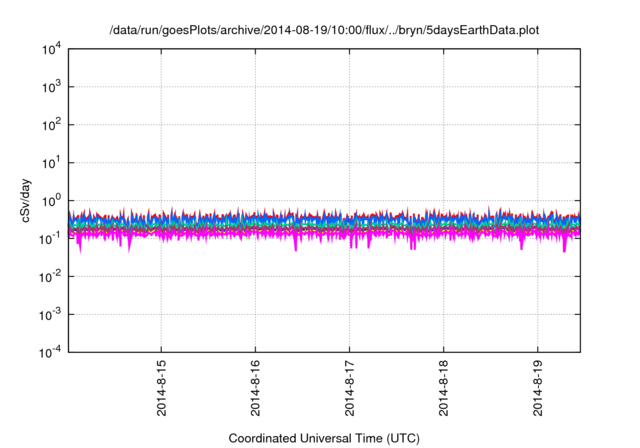Image resolution: width=640 pixels, height=448 pixels.
Task: Click the 10^-2 y-axis tick label
Action: [x=51, y=277]
